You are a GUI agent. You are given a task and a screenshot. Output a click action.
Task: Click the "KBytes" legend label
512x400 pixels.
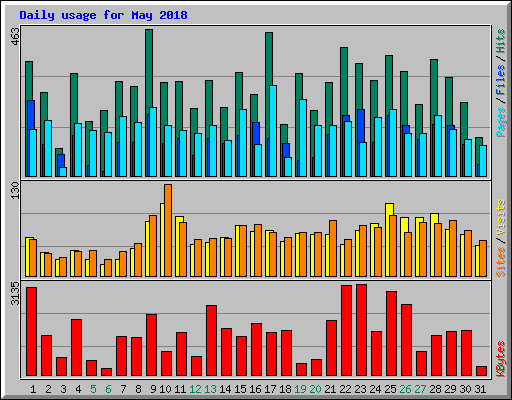tap(501, 359)
